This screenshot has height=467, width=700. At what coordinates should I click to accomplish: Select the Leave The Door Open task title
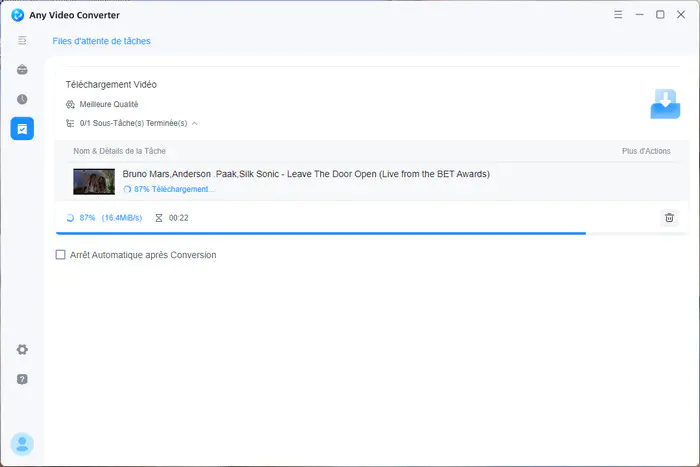tap(306, 173)
